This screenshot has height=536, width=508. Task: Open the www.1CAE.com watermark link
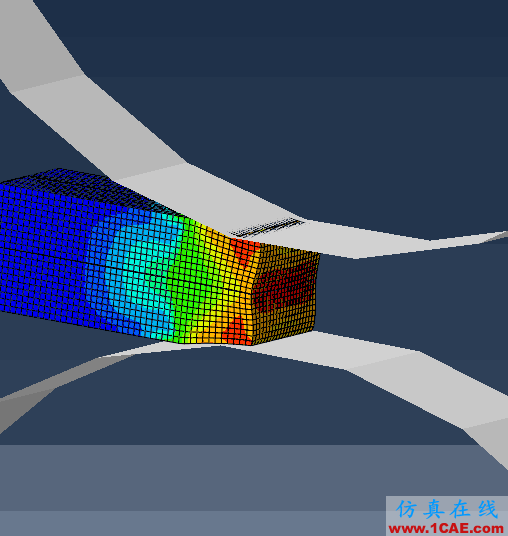pyautogui.click(x=446, y=528)
